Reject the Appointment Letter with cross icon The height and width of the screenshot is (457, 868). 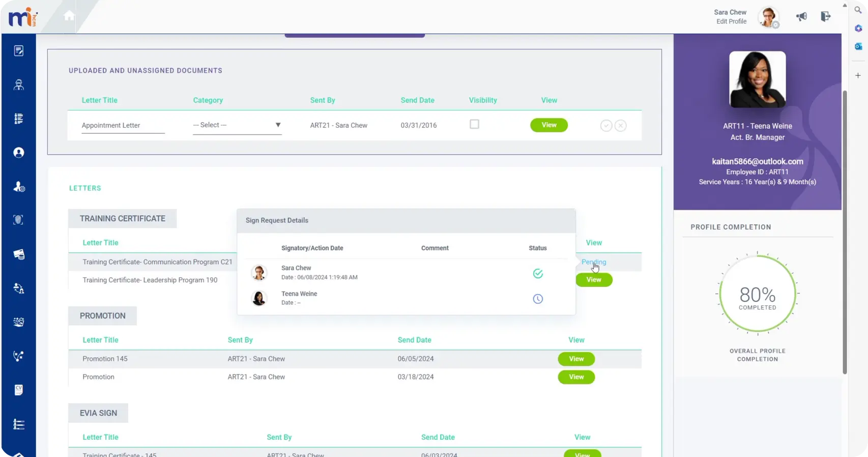tap(621, 126)
